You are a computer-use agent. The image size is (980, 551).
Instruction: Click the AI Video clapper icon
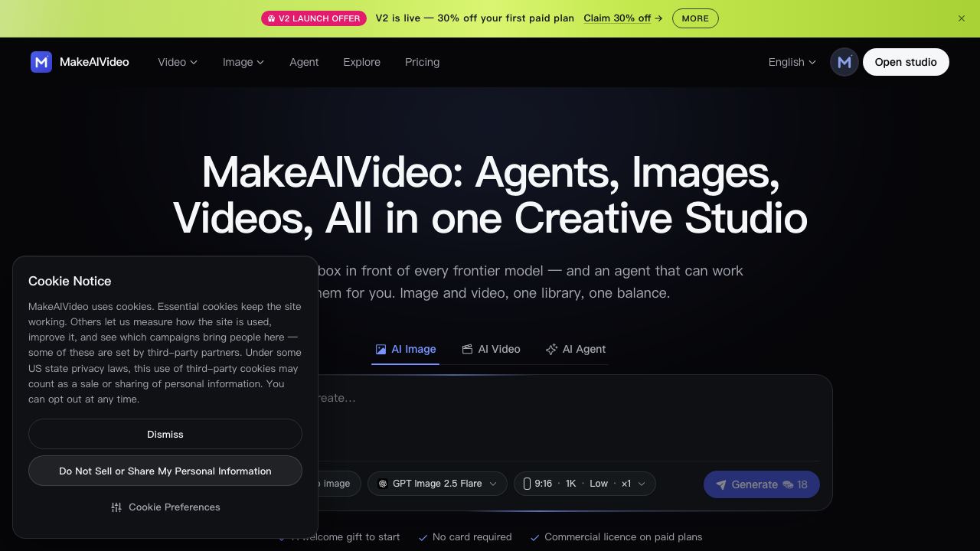pyautogui.click(x=467, y=349)
